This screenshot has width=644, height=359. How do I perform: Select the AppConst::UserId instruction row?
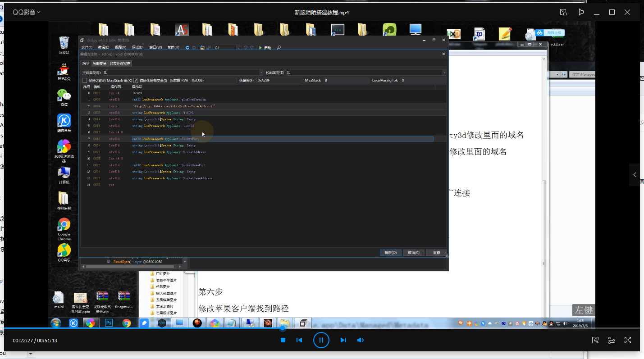pyautogui.click(x=264, y=126)
